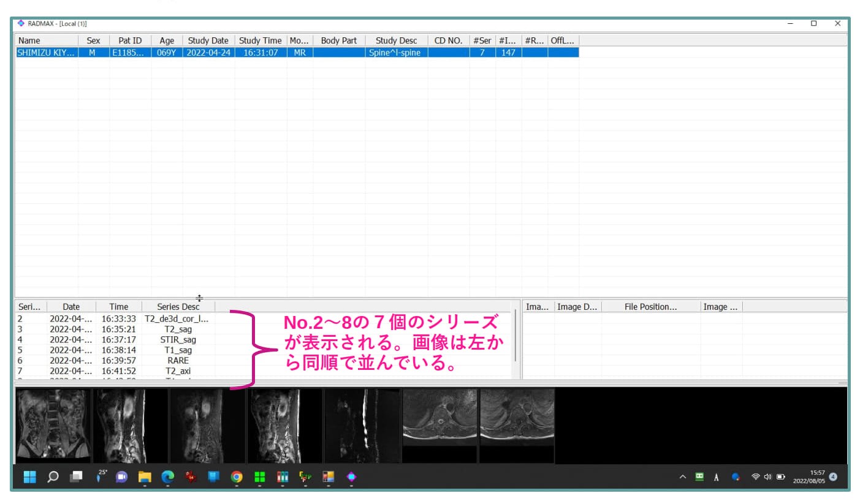860x504 pixels.
Task: Expand the hidden tray icons chevron
Action: coord(682,477)
